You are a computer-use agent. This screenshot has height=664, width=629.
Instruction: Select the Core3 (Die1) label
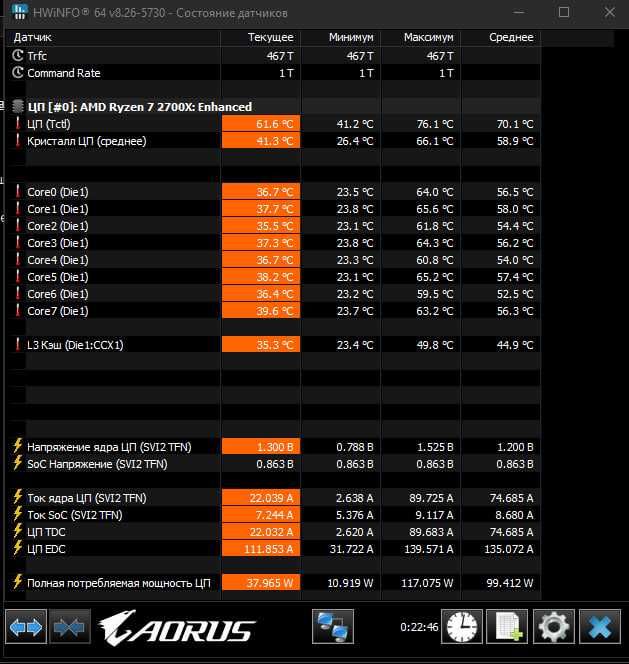point(58,243)
